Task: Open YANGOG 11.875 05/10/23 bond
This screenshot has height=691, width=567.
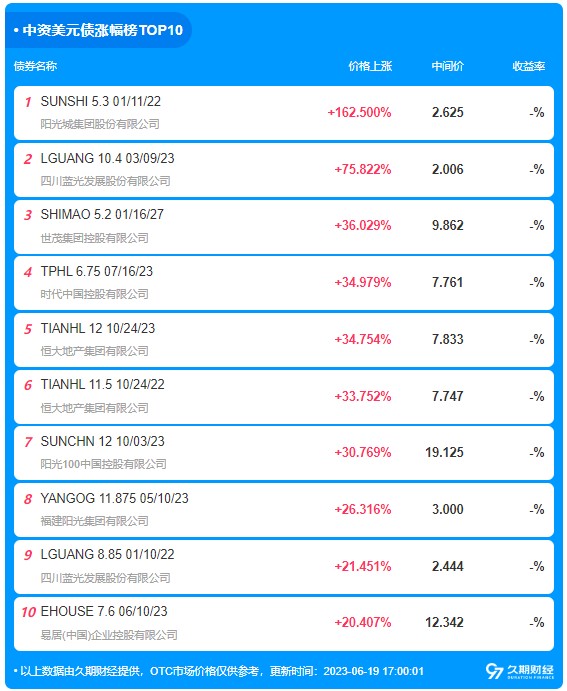Action: pyautogui.click(x=284, y=510)
